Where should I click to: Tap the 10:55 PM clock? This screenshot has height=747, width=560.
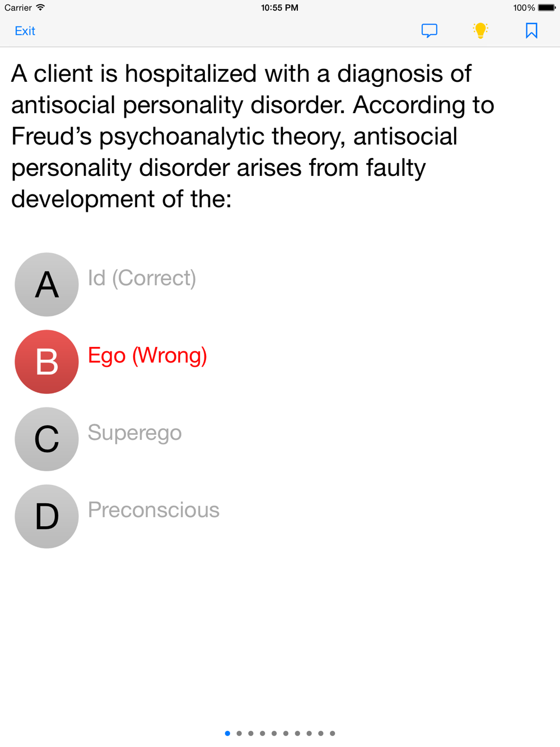coord(279,8)
